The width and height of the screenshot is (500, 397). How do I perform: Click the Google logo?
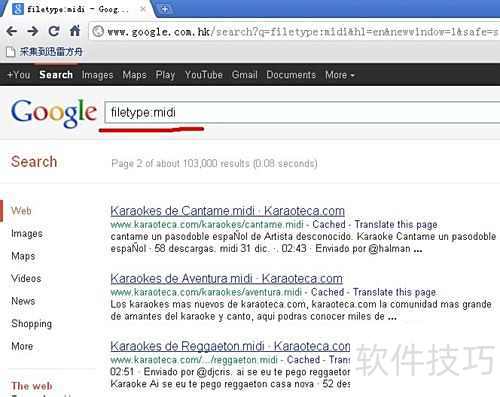coord(54,113)
